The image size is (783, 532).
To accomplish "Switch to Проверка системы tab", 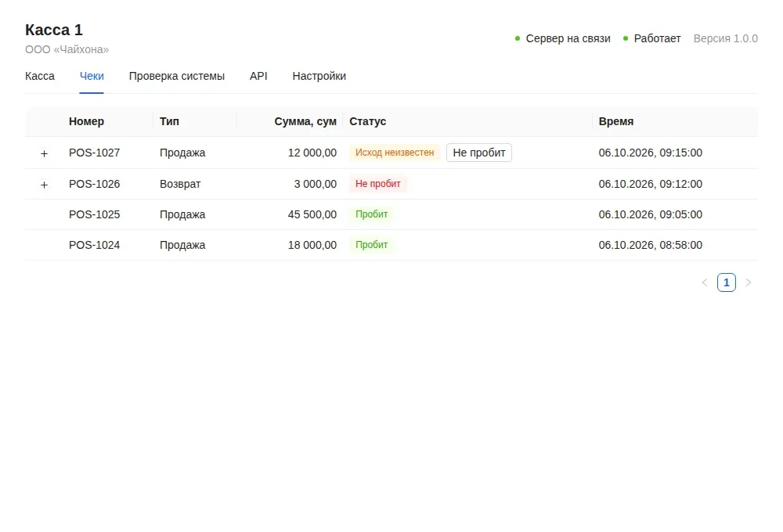I will click(x=177, y=76).
